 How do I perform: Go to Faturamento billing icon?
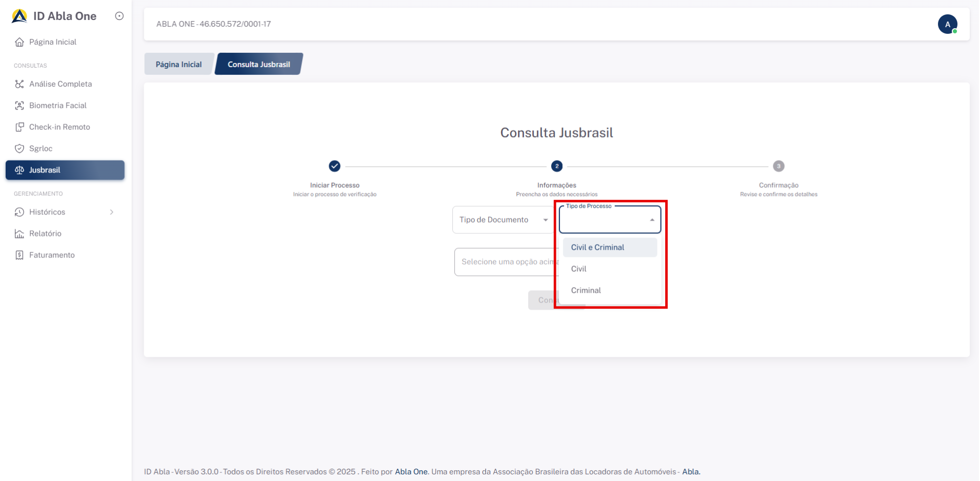click(x=19, y=255)
